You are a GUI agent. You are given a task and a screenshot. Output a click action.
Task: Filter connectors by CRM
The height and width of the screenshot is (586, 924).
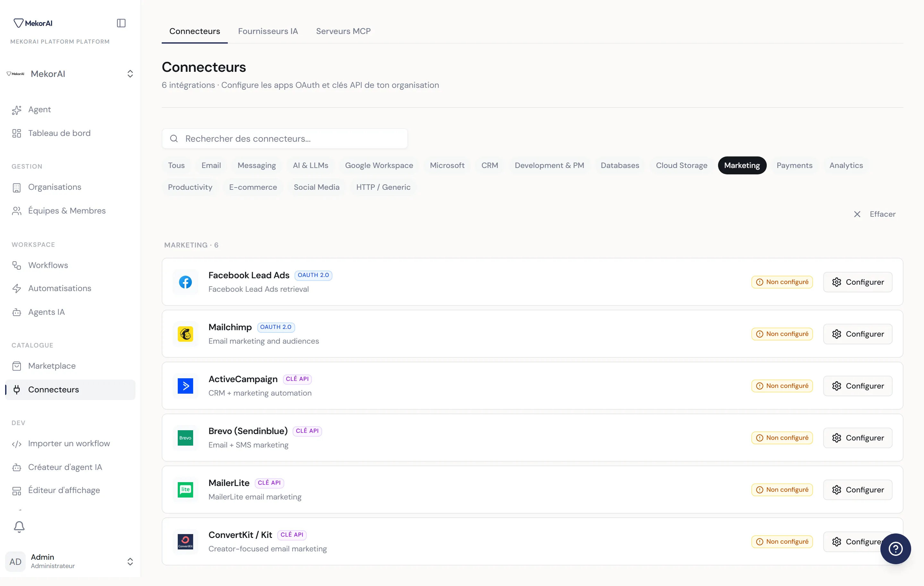(x=490, y=165)
